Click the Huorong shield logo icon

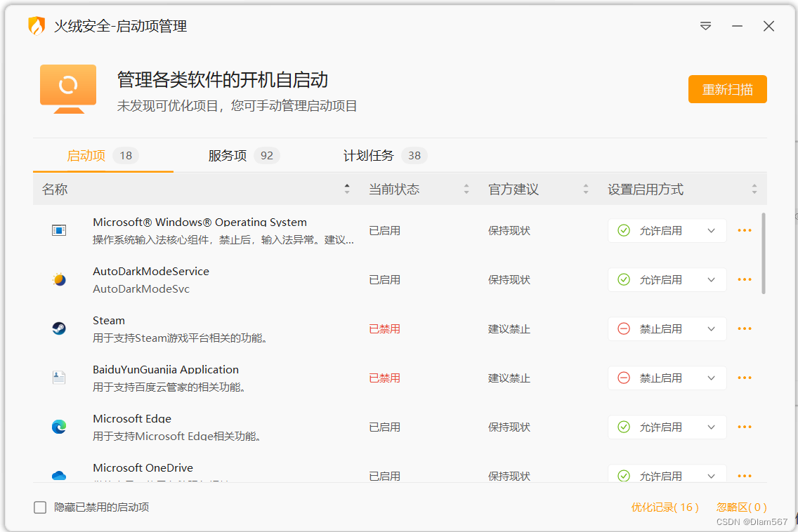(37, 26)
